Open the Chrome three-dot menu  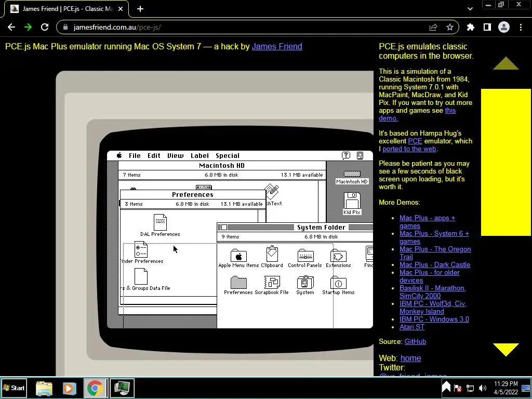(521, 27)
